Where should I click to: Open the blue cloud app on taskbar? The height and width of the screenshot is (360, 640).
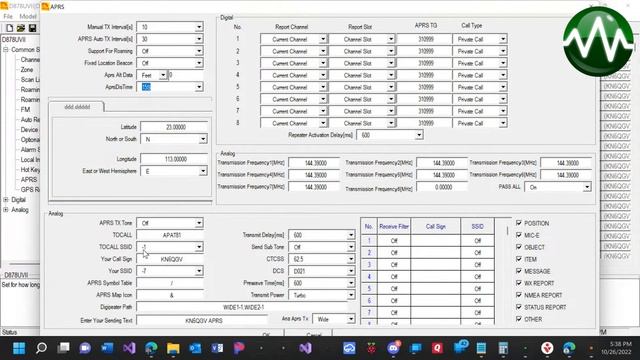click(x=349, y=348)
